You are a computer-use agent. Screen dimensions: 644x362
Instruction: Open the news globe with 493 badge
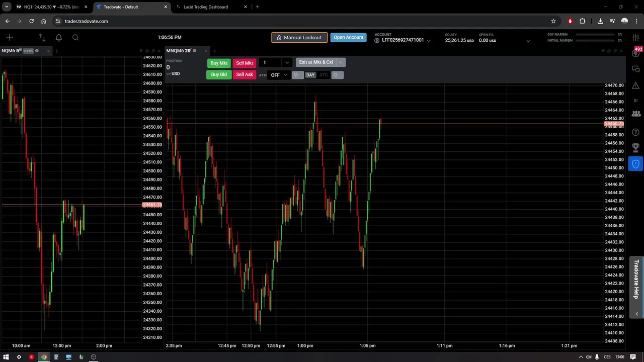pyautogui.click(x=636, y=52)
